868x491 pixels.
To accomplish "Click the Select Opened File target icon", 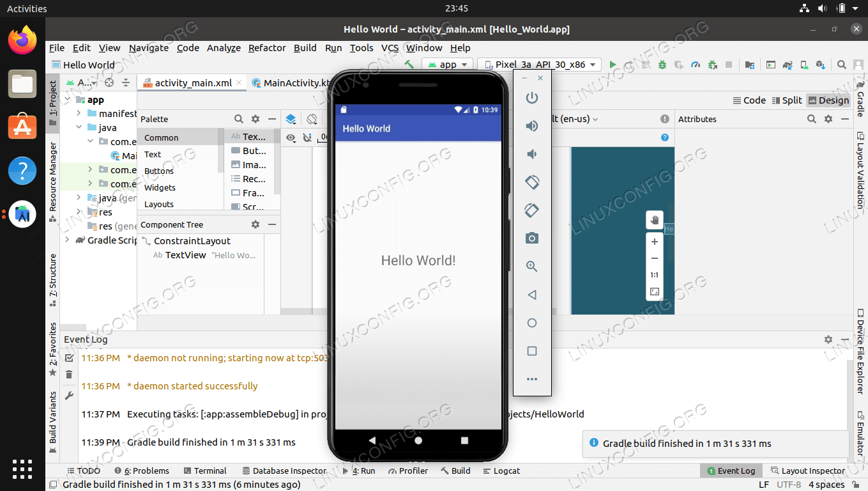I will tap(109, 82).
